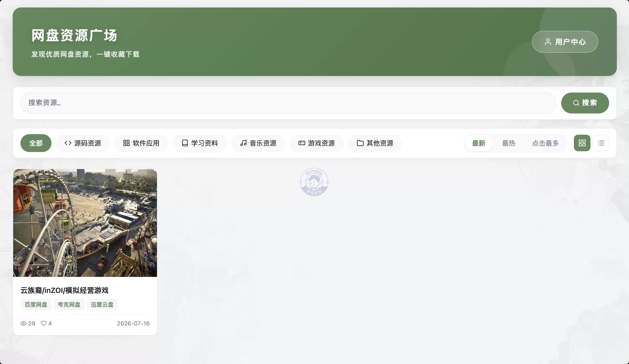This screenshot has height=364, width=629.
Task: Click the heart like icon on the card
Action: coord(44,323)
